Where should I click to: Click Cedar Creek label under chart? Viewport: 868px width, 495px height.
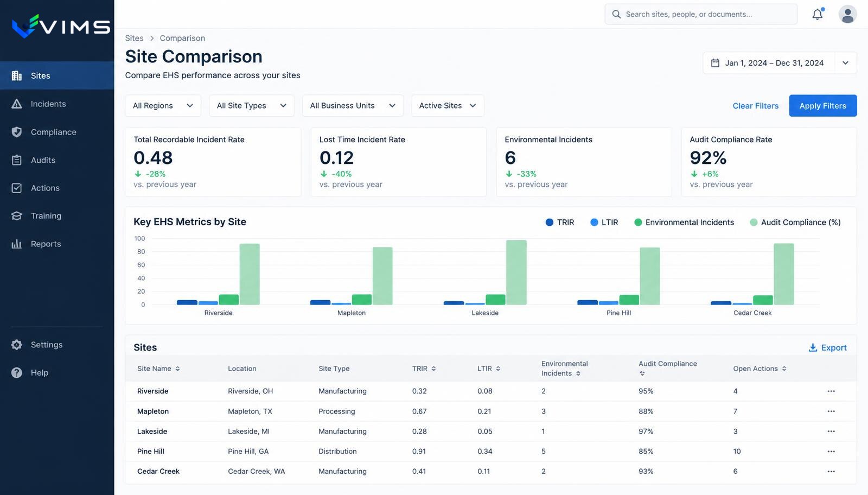pyautogui.click(x=752, y=313)
